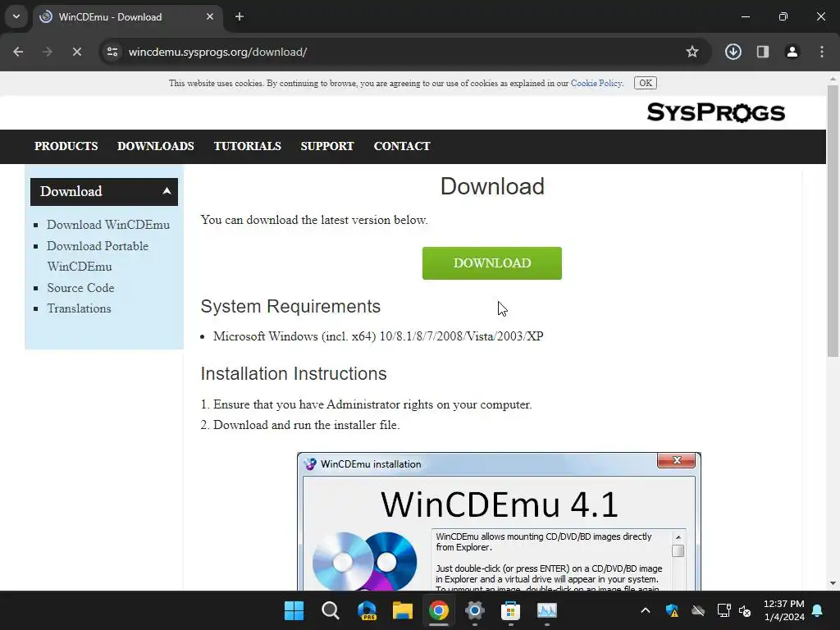Click the muted volume tray icon
Screen dimensions: 840x630
pyautogui.click(x=745, y=610)
